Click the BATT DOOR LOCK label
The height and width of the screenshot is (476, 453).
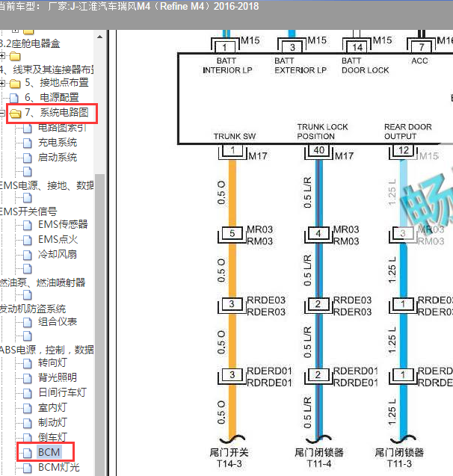[365, 65]
